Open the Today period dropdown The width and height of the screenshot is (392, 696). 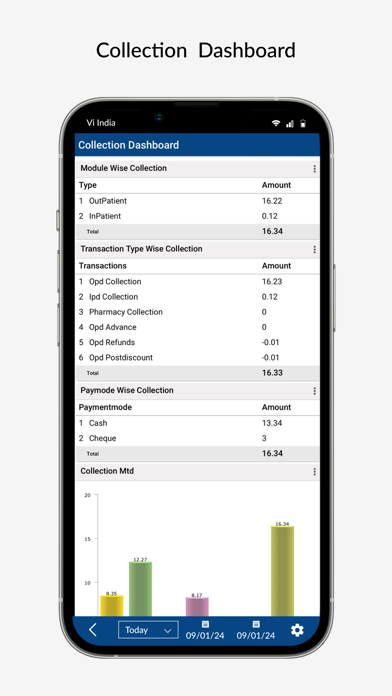pos(148,630)
